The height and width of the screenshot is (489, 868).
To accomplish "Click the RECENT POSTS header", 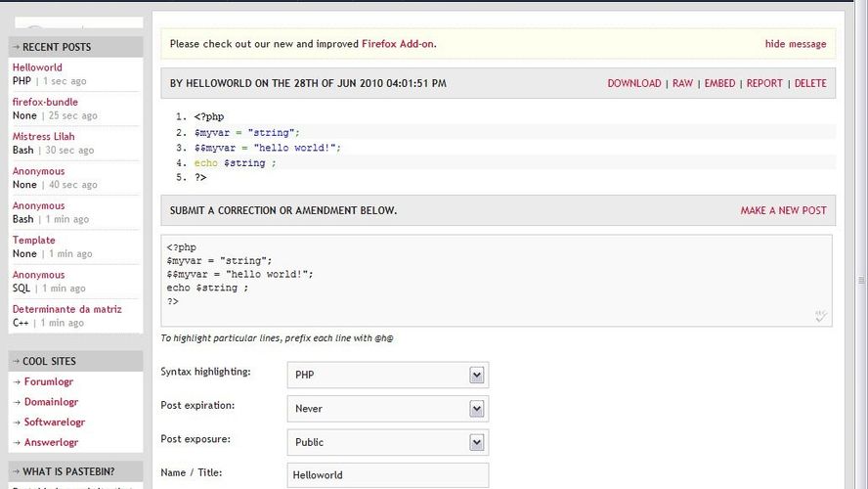I will tap(76, 47).
